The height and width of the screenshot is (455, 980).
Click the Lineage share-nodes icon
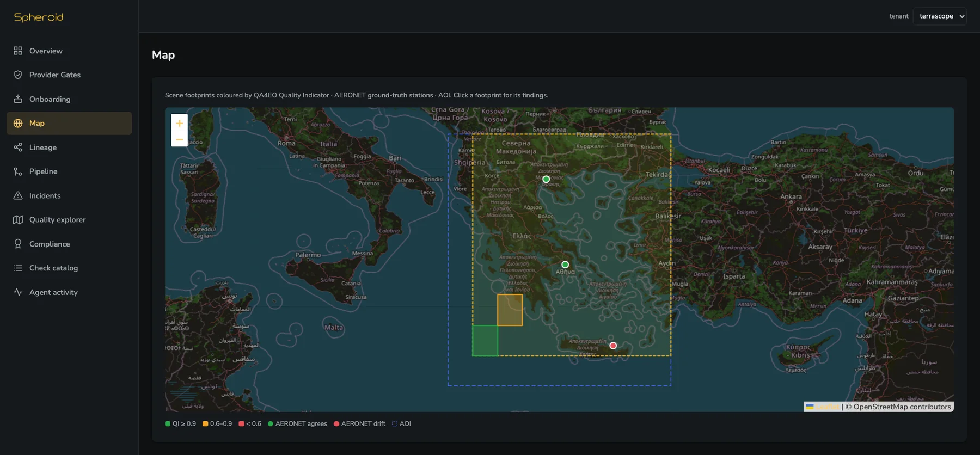click(x=18, y=147)
